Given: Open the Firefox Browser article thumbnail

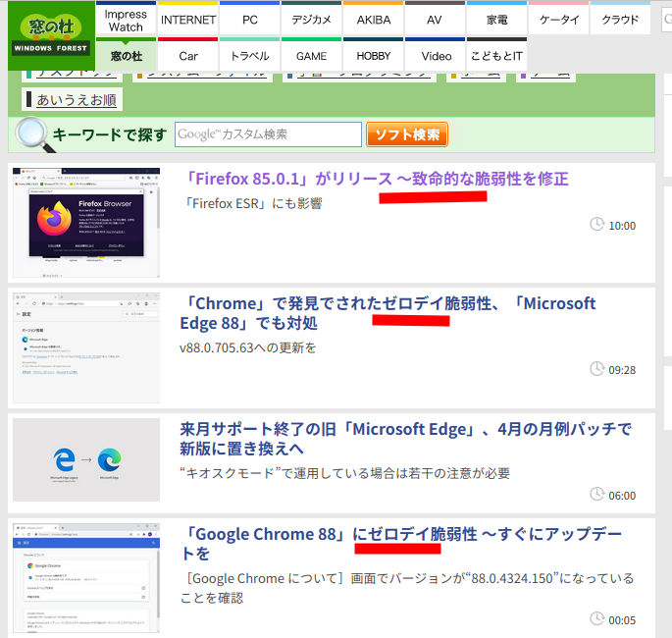Looking at the screenshot, I should click(x=86, y=223).
